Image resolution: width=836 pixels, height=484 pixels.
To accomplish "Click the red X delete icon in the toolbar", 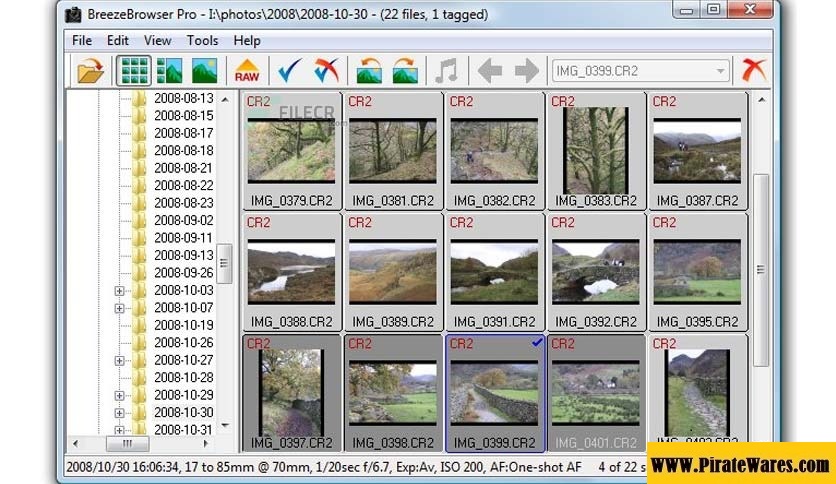I will tap(752, 71).
